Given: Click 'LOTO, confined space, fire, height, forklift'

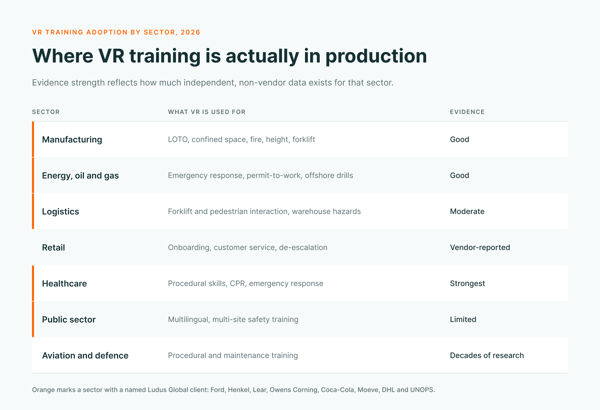Looking at the screenshot, I should [241, 139].
